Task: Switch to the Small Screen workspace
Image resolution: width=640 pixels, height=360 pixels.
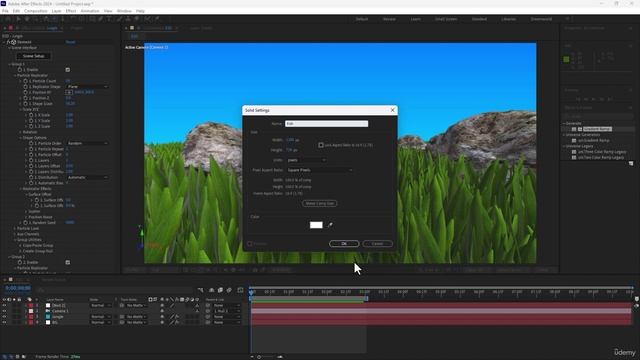Action: point(446,19)
